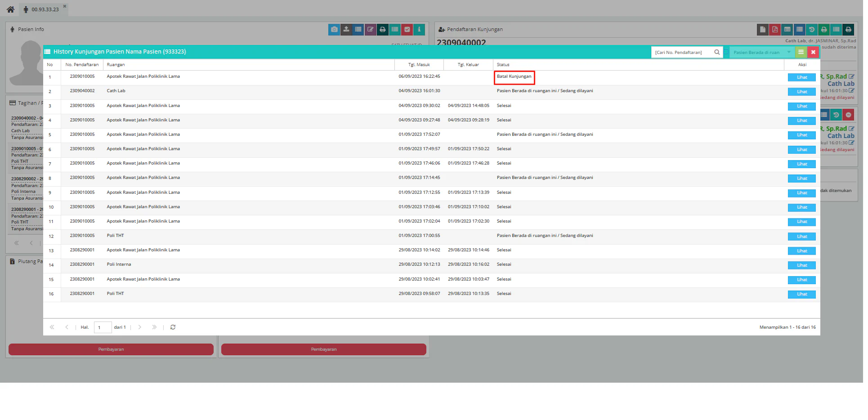Click the dark print icon in Pasien Info panel
This screenshot has height=420, width=868.
click(x=383, y=30)
